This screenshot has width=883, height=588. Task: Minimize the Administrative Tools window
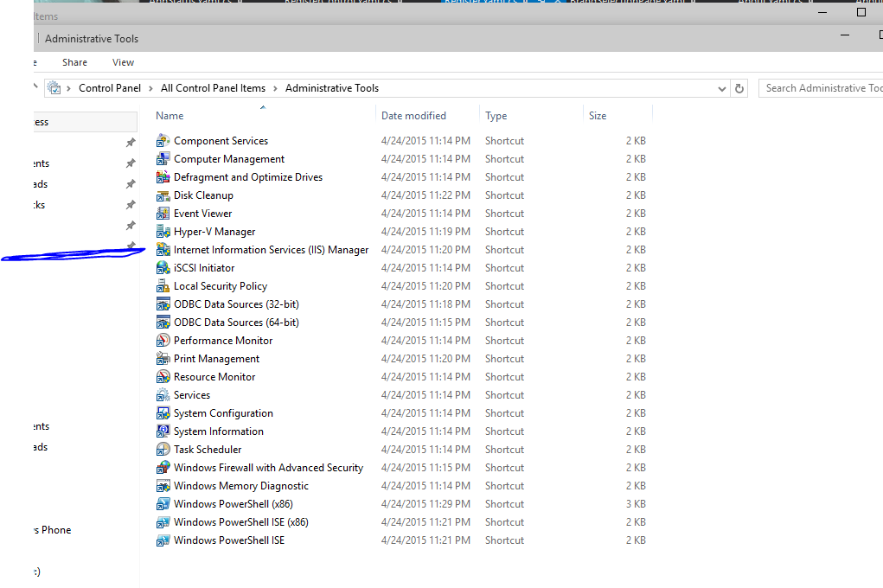point(845,35)
